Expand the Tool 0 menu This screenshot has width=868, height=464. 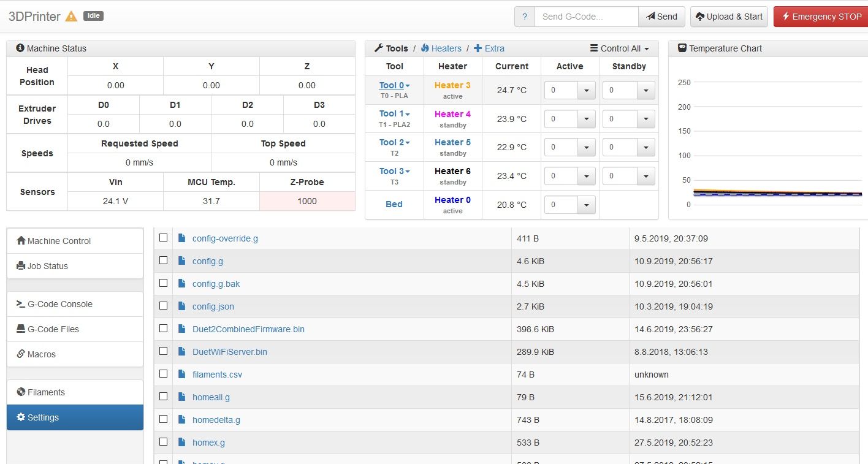point(394,85)
